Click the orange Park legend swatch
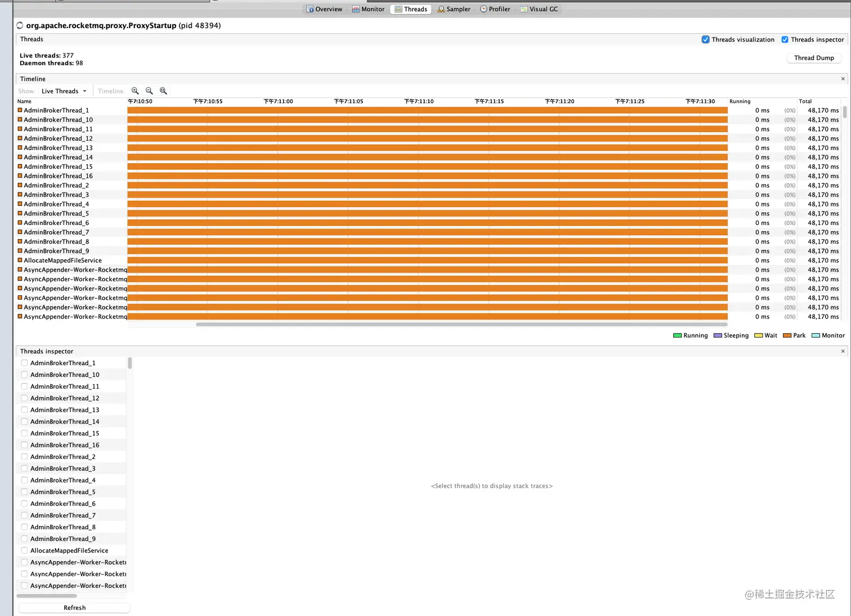851x616 pixels. pyautogui.click(x=787, y=335)
